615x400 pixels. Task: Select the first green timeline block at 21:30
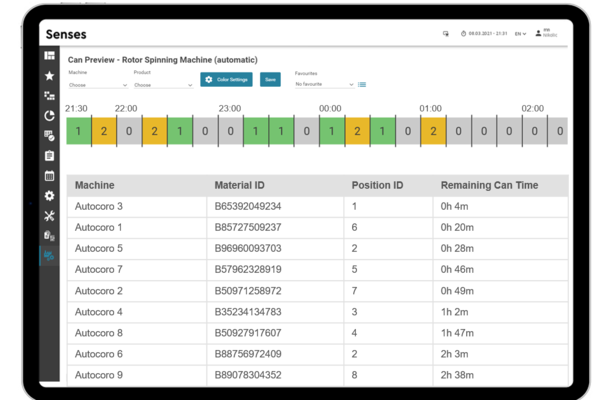78,131
